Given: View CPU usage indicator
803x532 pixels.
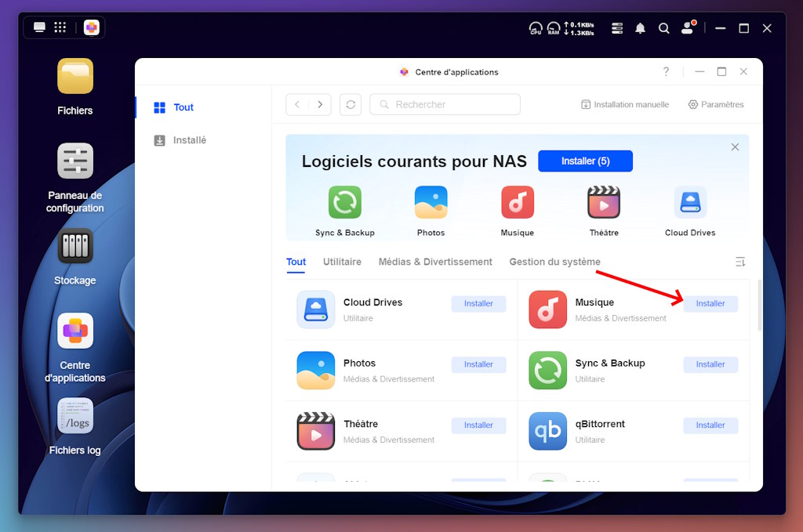Looking at the screenshot, I should pyautogui.click(x=536, y=27).
